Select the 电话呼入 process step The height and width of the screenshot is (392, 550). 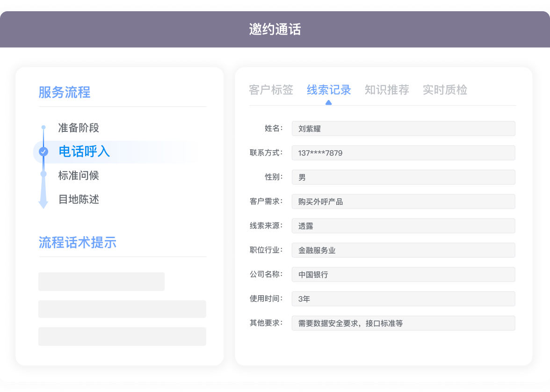(84, 152)
